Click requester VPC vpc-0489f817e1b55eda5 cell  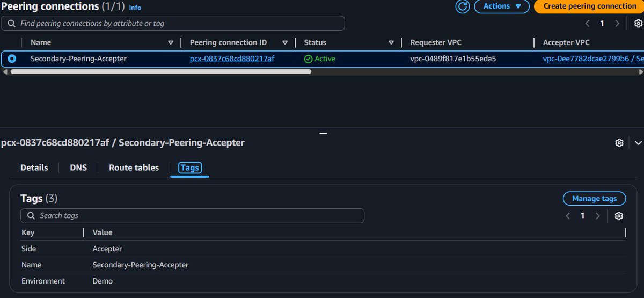click(453, 59)
